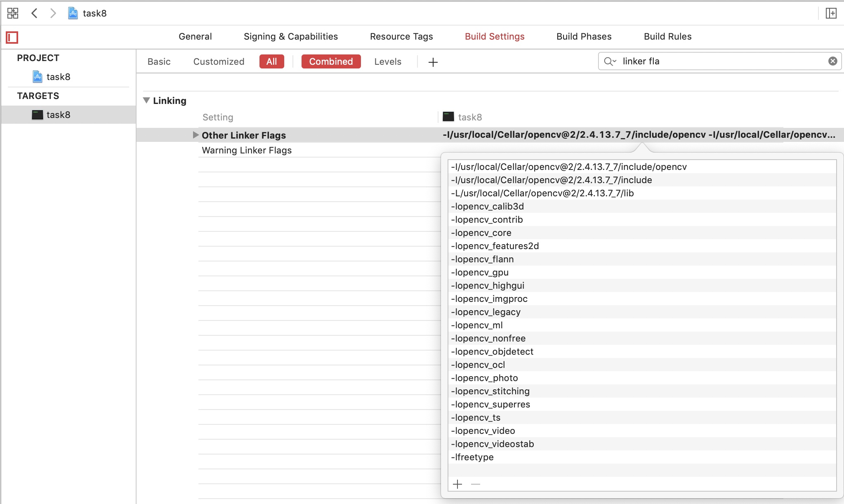Screen dimensions: 844x504
Task: Clear the linker fla search text
Action: [832, 61]
